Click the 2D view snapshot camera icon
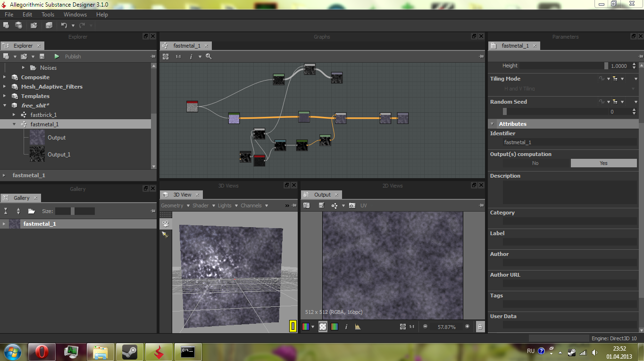This screenshot has width=644, height=361. point(352,205)
